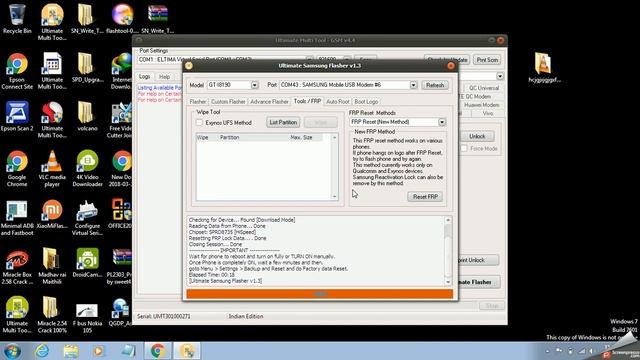Click orange progress bar in Samsung Flasher
Screen dimensions: 640x360
(320, 294)
